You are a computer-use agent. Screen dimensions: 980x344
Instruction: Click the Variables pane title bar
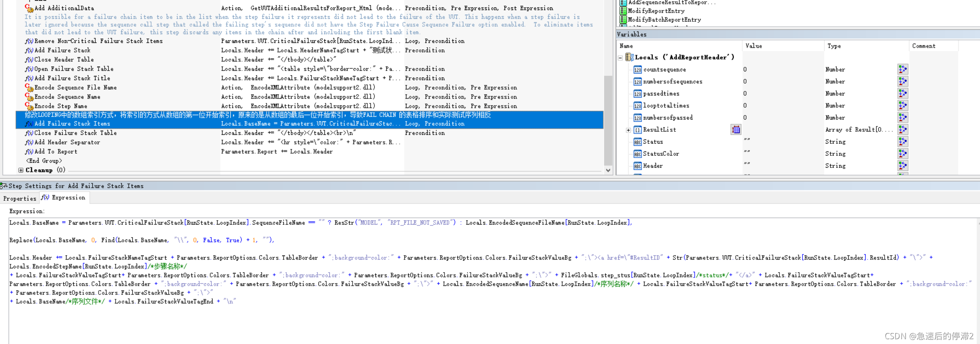pyautogui.click(x=798, y=34)
